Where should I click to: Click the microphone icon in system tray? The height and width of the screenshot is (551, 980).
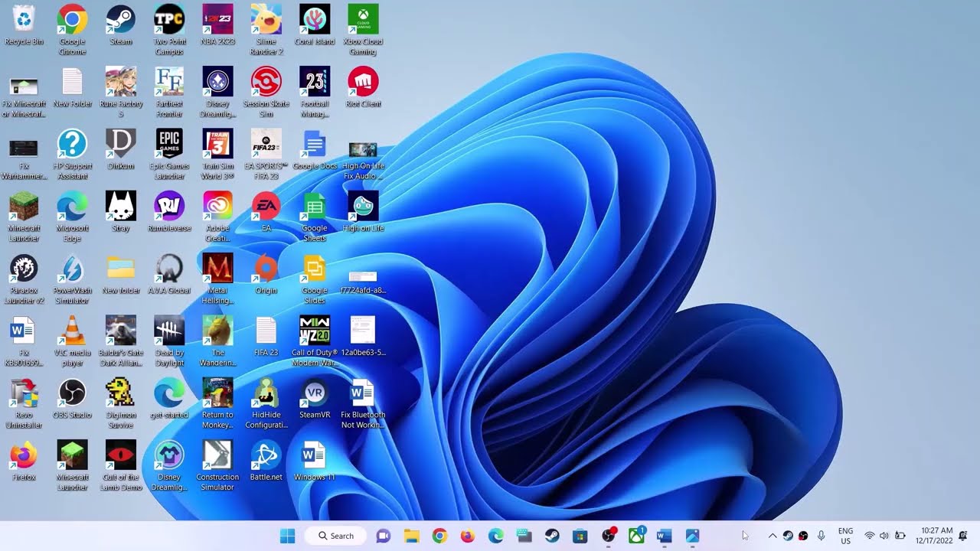point(821,536)
